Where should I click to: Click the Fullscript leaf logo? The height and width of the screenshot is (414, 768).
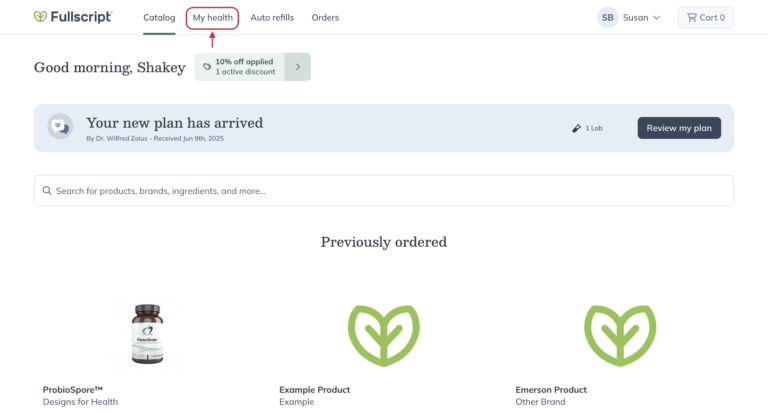point(40,17)
